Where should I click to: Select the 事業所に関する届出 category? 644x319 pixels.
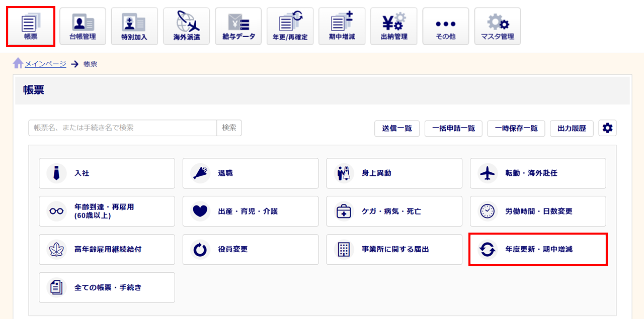pyautogui.click(x=394, y=250)
